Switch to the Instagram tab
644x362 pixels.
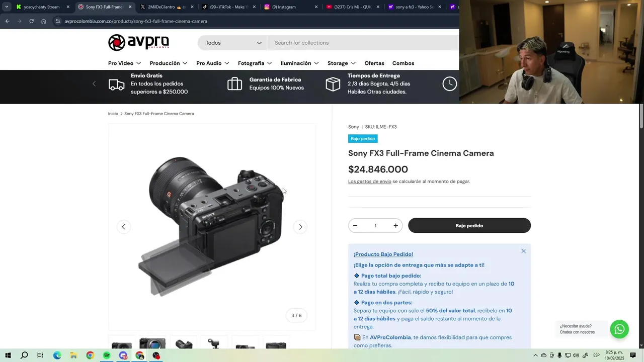[290, 7]
